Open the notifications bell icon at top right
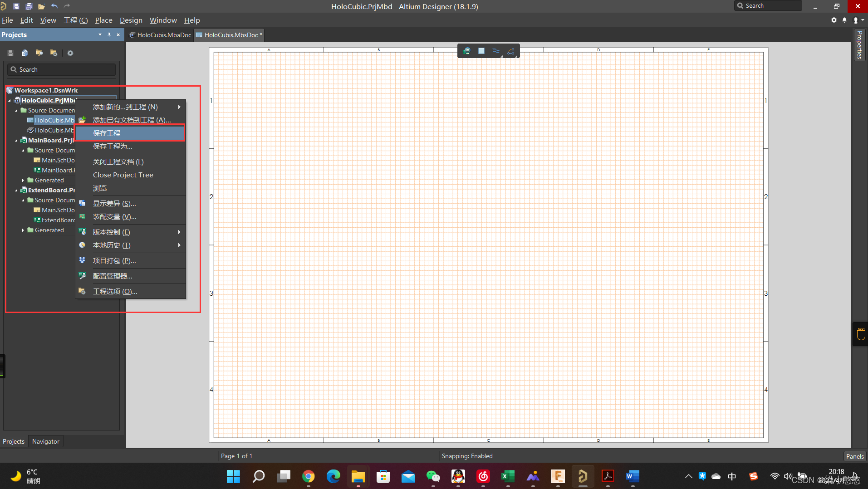Image resolution: width=868 pixels, height=489 pixels. (x=844, y=20)
